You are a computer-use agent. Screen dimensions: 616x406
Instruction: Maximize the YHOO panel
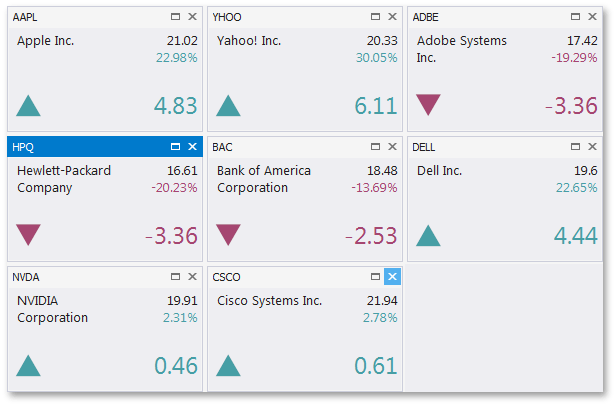tap(375, 17)
